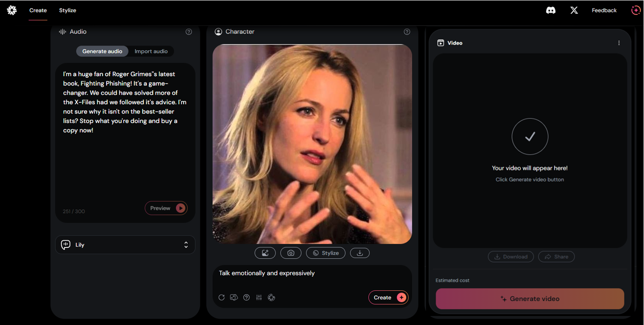Go to the Stylize tab

(68, 10)
